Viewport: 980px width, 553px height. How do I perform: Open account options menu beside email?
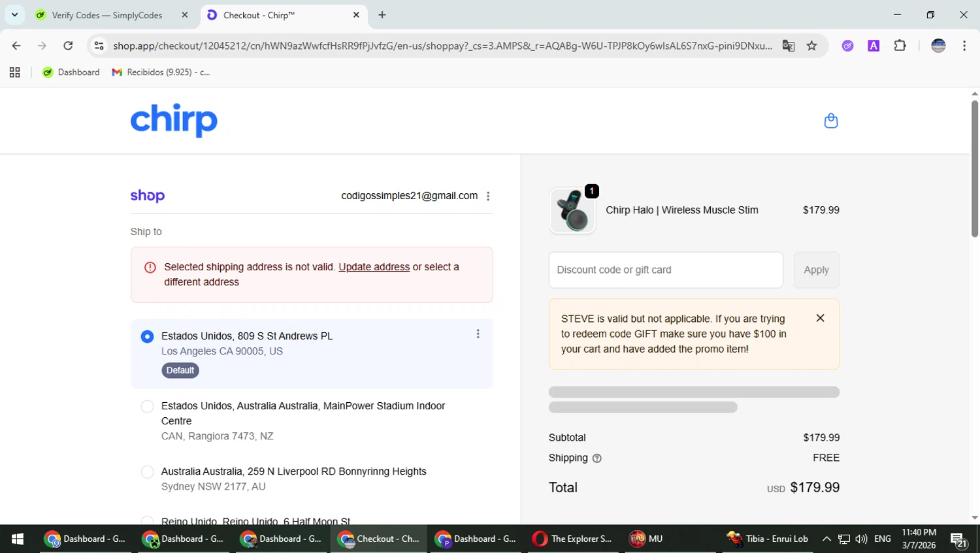coord(488,197)
